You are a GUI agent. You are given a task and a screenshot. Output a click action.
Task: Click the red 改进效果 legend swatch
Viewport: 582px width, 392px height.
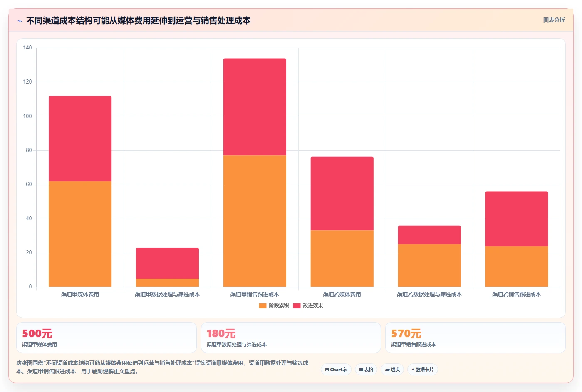coord(297,306)
